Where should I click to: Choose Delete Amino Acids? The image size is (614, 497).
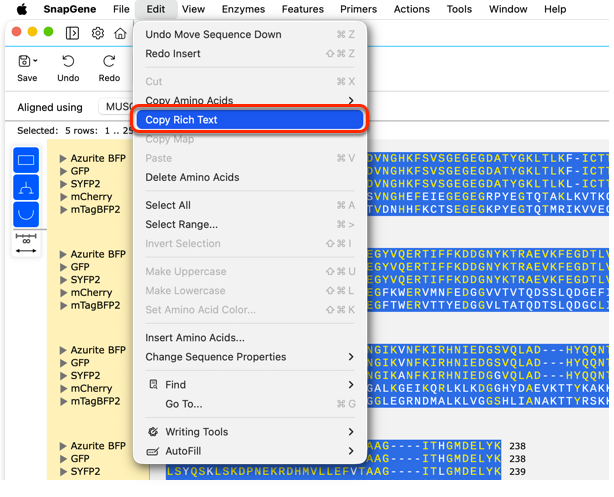click(250, 177)
